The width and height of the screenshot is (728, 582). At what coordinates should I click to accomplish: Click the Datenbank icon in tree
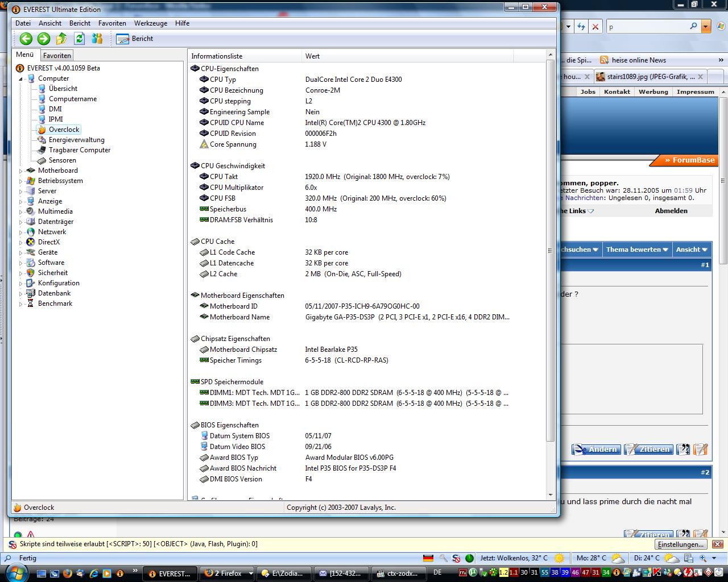(x=31, y=293)
